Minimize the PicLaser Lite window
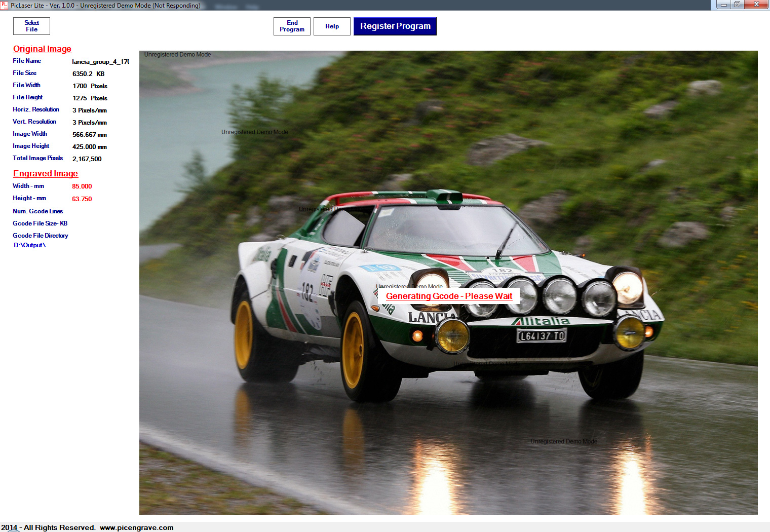Screen dimensions: 770x532 click(x=723, y=5)
